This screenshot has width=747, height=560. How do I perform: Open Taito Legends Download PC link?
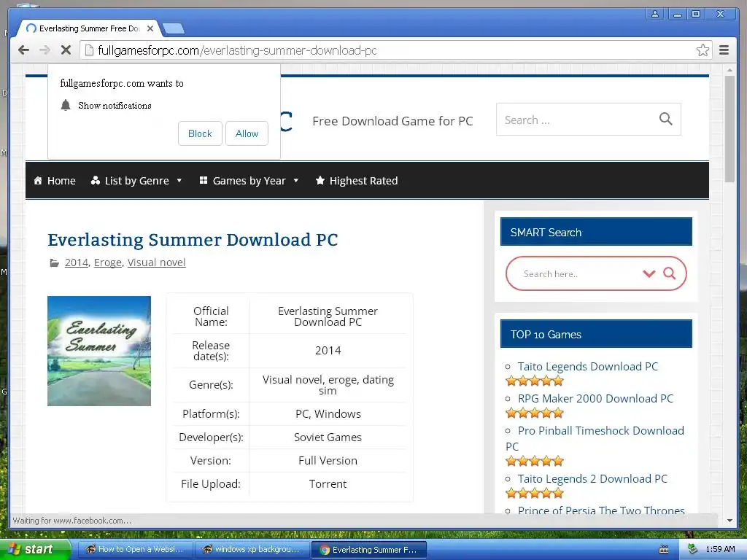point(587,366)
